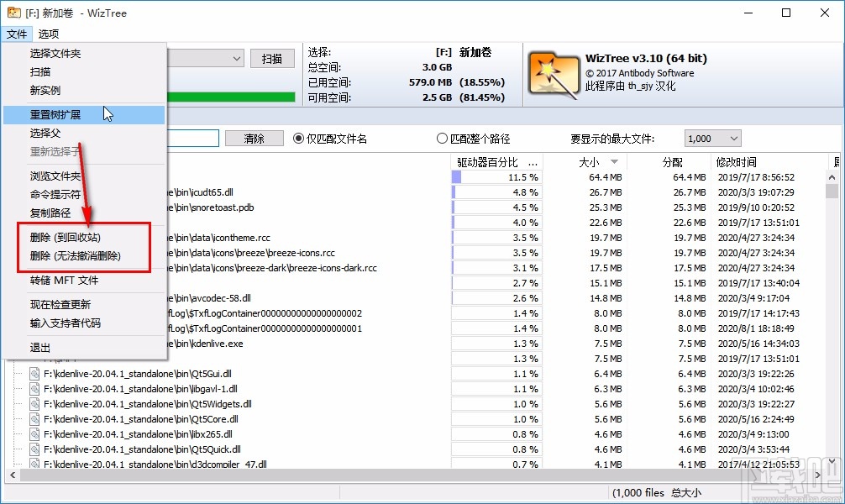Select 扫描 in the file menu
This screenshot has width=845, height=504.
coord(83,71)
